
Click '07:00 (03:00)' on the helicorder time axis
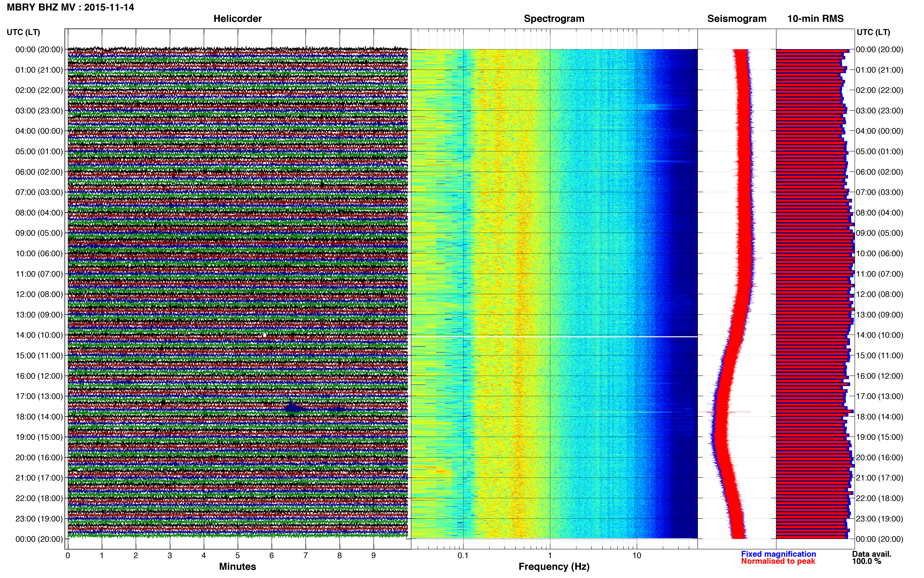39,192
